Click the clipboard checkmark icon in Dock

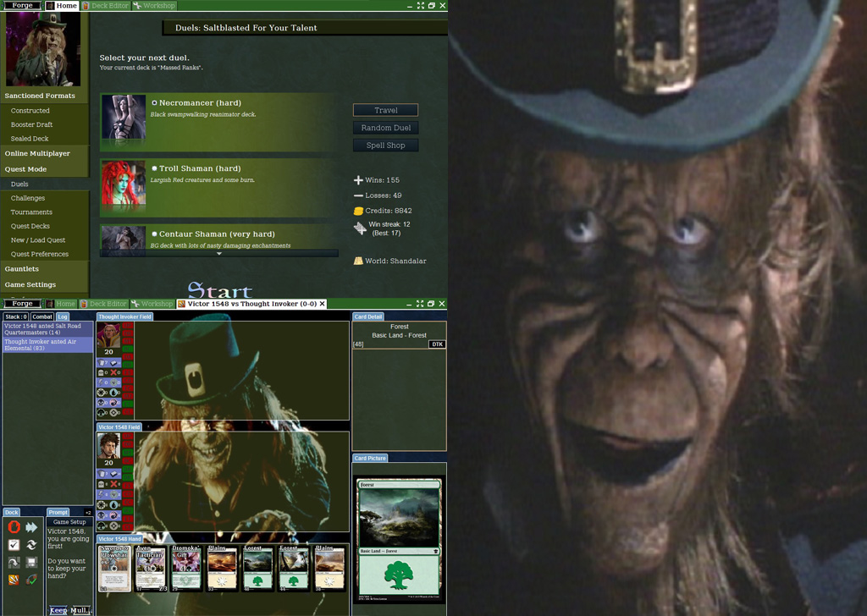(x=14, y=545)
